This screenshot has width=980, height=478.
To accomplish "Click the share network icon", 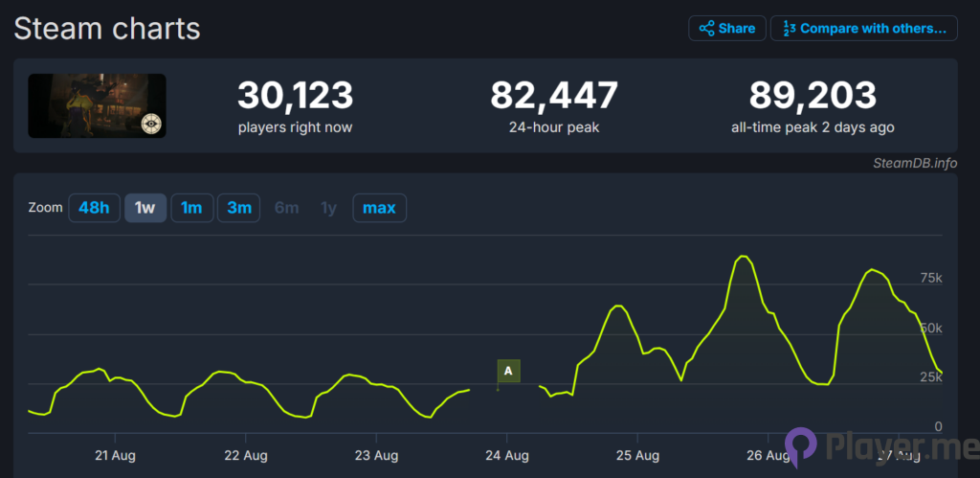I will coord(707,28).
